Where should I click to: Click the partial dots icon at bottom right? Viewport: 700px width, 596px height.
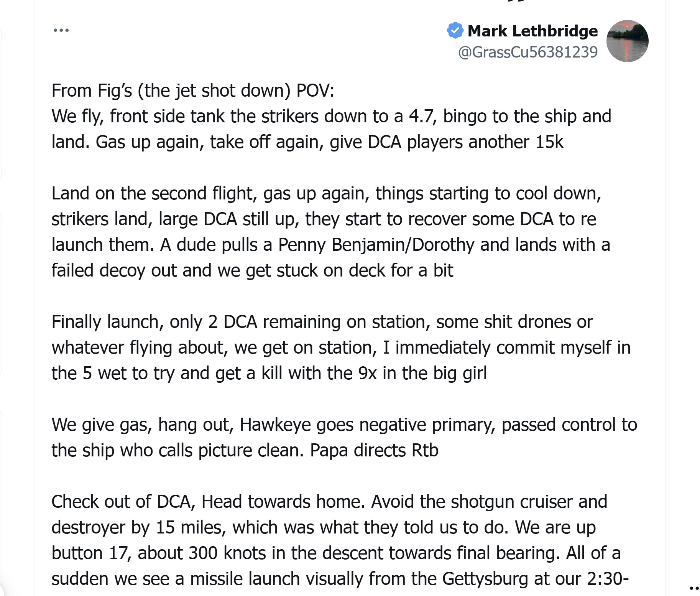click(695, 588)
